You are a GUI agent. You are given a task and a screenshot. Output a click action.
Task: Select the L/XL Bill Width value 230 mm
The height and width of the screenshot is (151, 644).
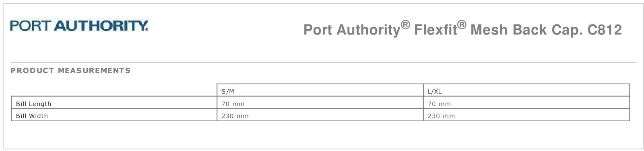pyautogui.click(x=441, y=116)
